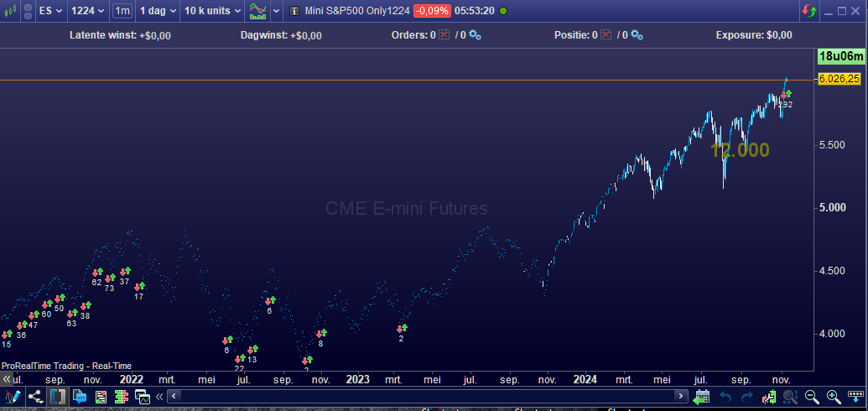Viewport: 868px width, 411px height.
Task: Click the 6.026,25 current price tag
Action: click(839, 79)
